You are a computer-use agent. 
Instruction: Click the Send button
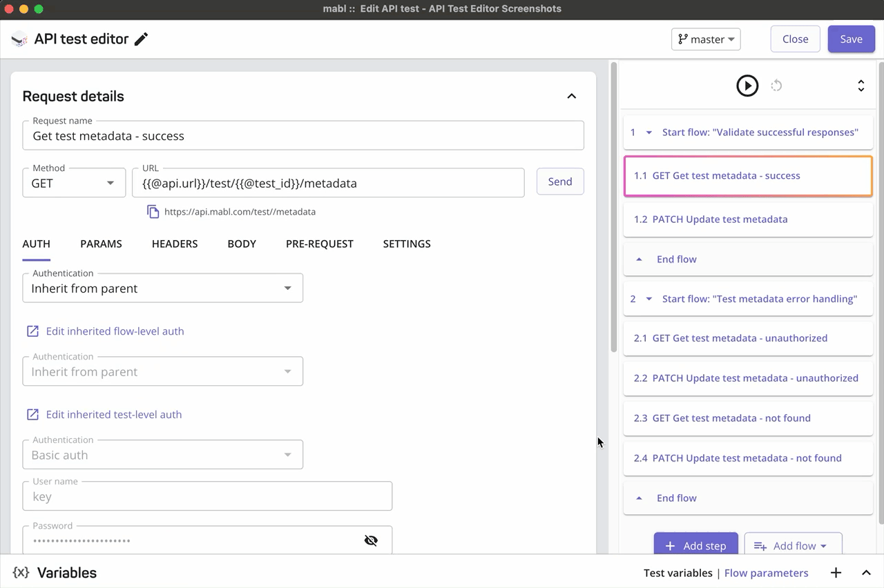click(560, 182)
